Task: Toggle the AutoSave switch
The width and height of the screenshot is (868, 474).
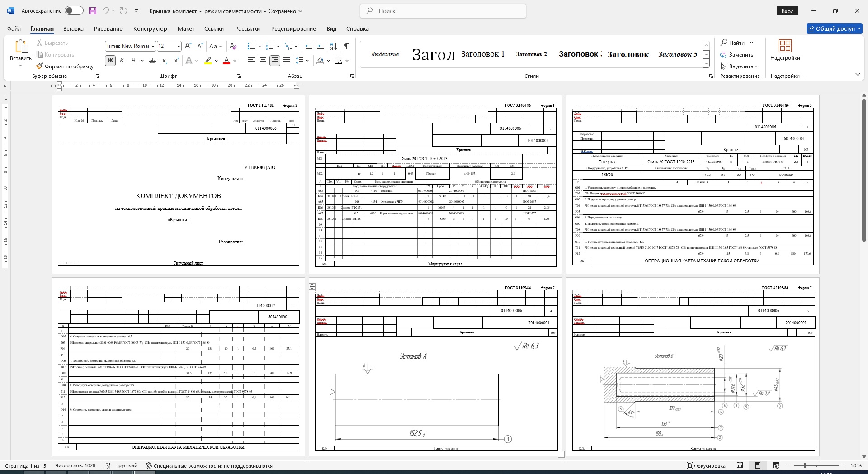Action: 74,11
